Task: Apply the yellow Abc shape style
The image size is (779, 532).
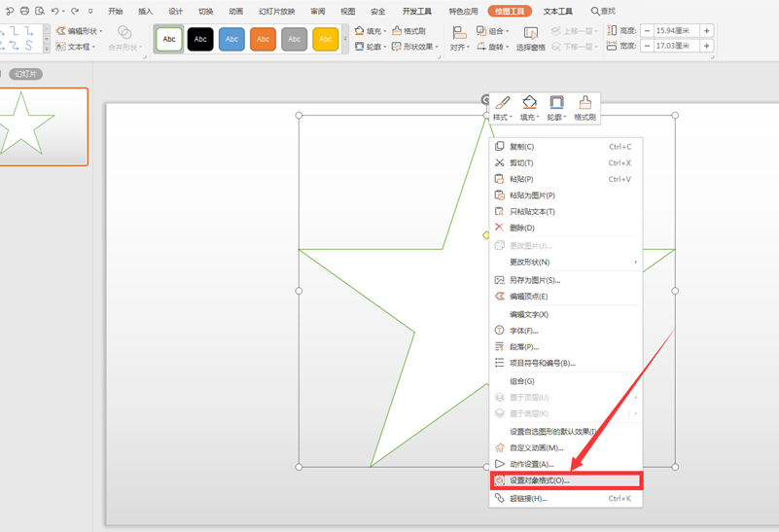Action: coord(326,39)
